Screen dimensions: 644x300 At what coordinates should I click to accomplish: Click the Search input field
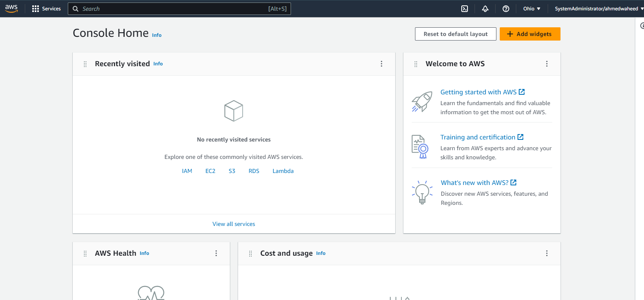[x=179, y=8]
